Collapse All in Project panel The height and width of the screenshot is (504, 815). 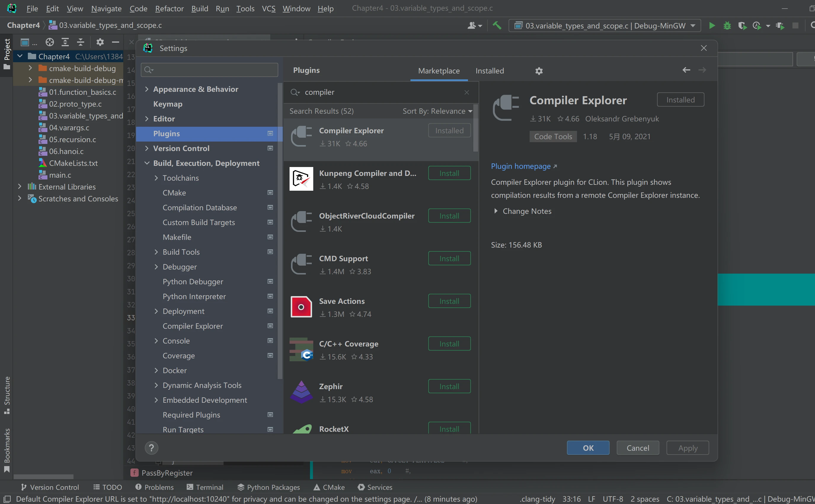click(x=80, y=42)
